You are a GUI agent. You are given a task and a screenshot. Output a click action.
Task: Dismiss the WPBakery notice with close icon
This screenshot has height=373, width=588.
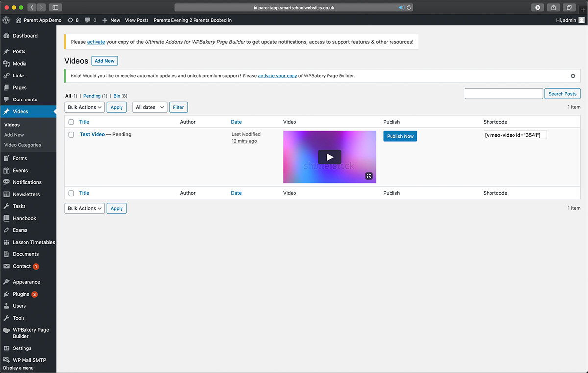tap(573, 76)
